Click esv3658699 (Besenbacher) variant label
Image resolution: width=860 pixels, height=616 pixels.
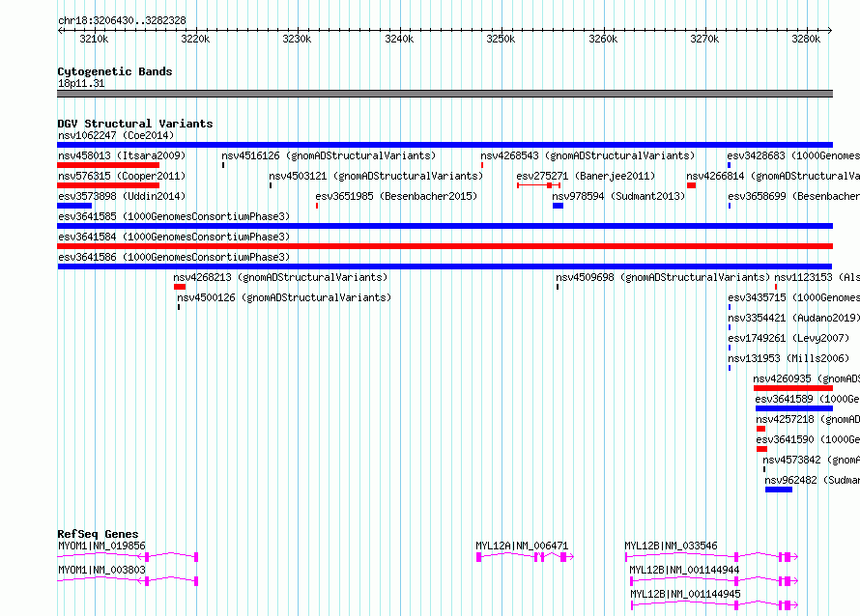[793, 196]
